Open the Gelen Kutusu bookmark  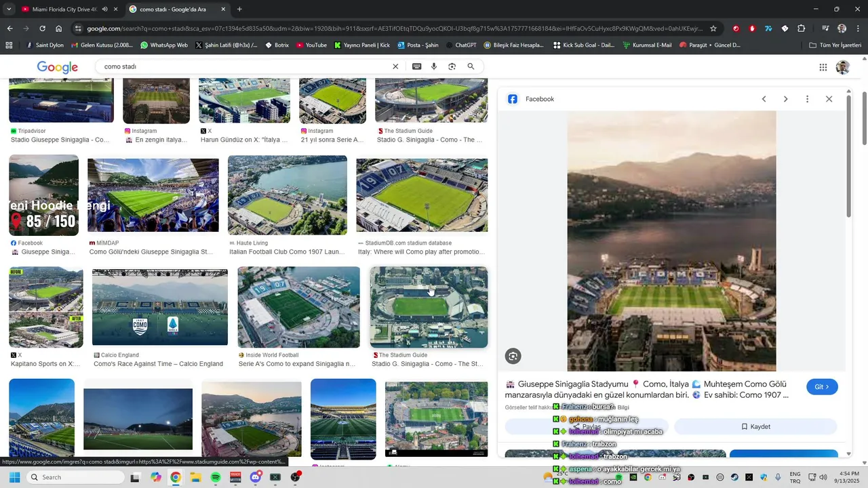click(x=102, y=45)
